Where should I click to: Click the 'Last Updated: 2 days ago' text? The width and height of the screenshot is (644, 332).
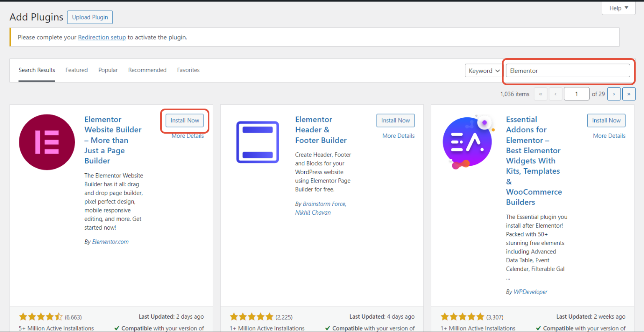171,317
